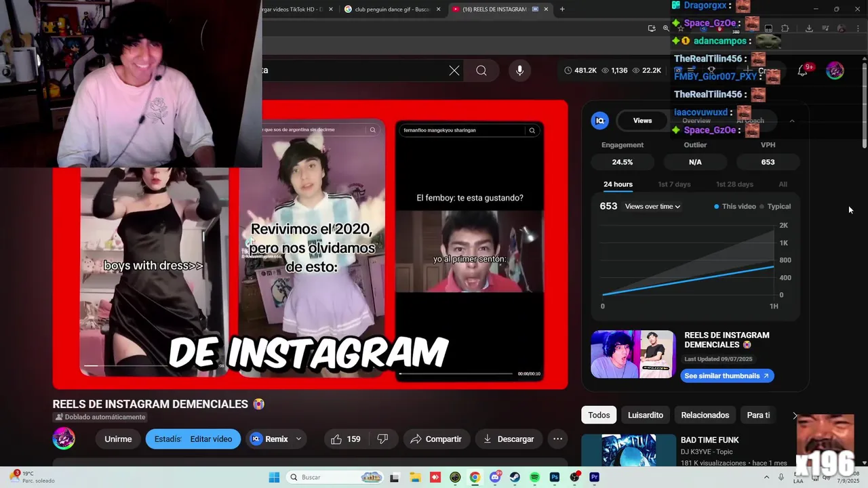Open Premiere Pro from the taskbar
Viewport: 868px width, 488px height.
point(595,477)
